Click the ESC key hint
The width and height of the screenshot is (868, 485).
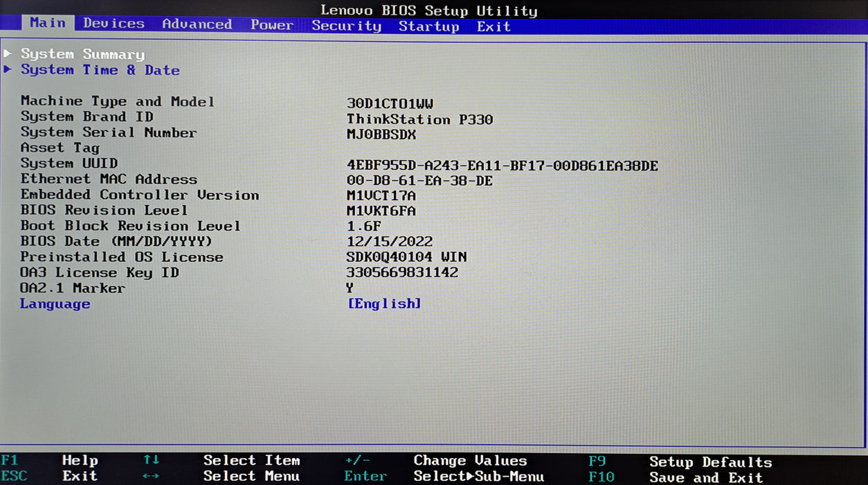pyautogui.click(x=14, y=476)
